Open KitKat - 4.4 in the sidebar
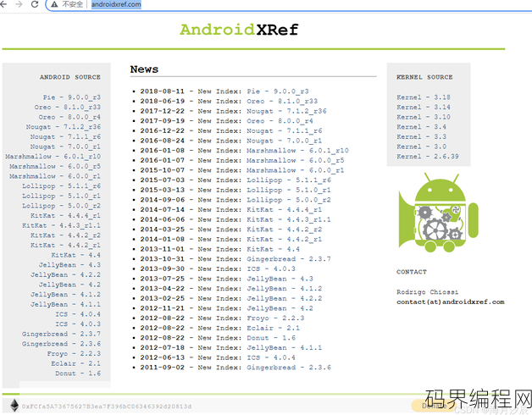The width and height of the screenshot is (532, 415). point(75,255)
